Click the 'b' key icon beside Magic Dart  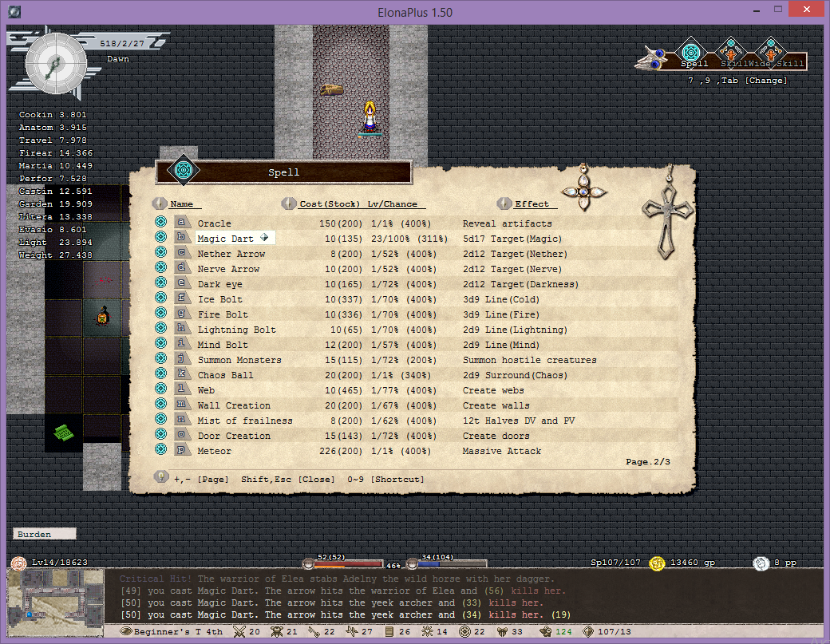[x=182, y=237]
